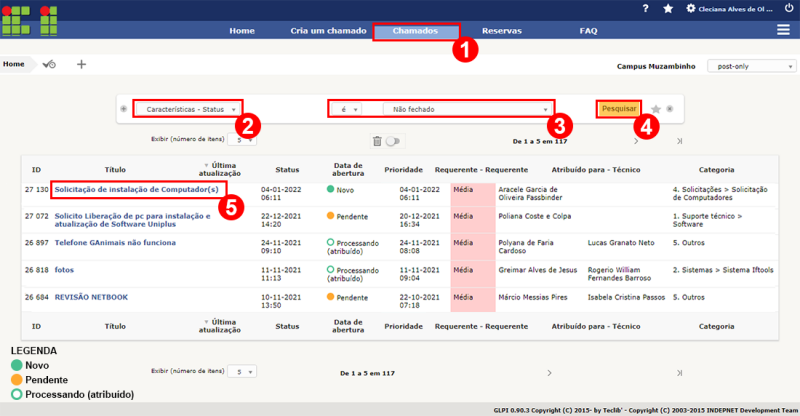The image size is (800, 416).
Task: Click the plus icon in breadcrumb bar
Action: tap(81, 64)
